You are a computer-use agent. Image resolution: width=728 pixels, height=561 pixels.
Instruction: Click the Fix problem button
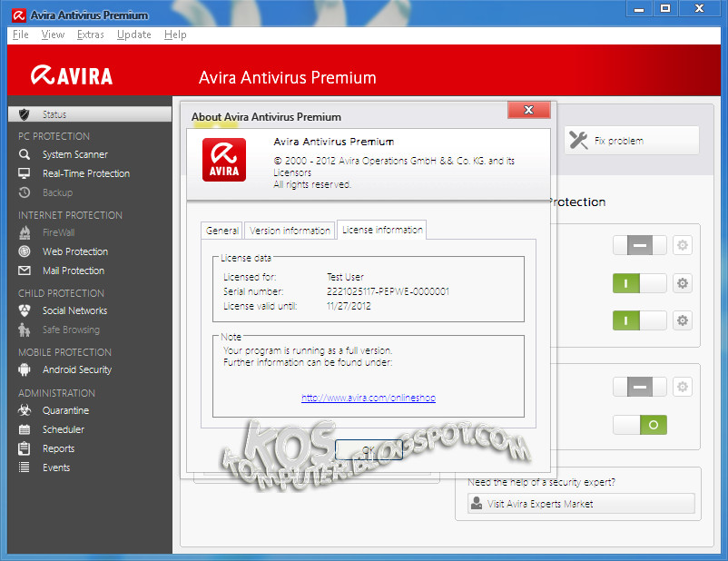(x=632, y=140)
